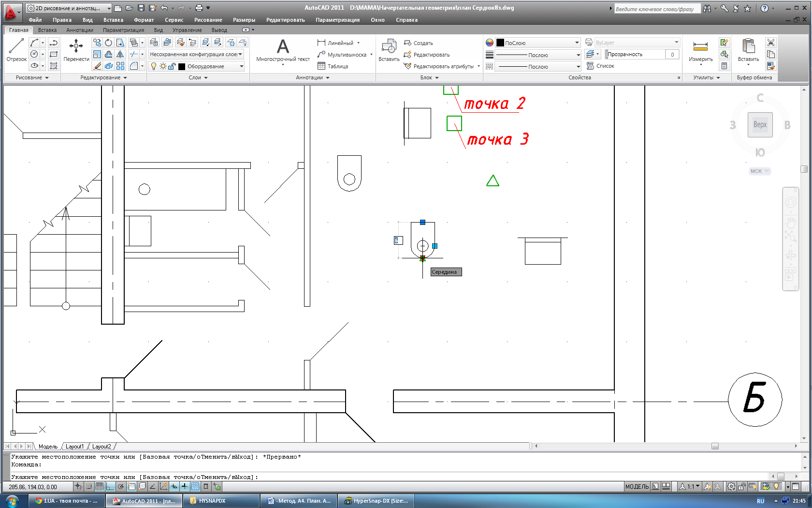
Task: Expand the Аннотации panel
Action: click(313, 77)
